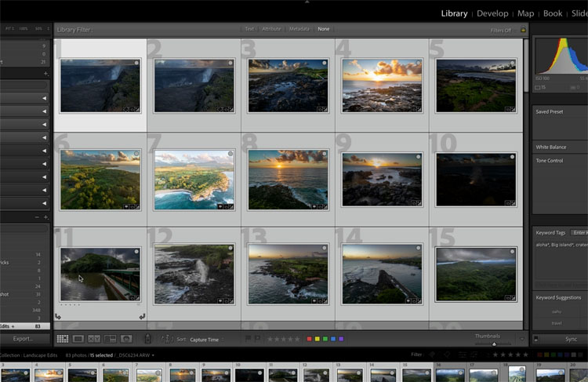
Task: Flag photo as rejected in the toolbar
Action: pos(257,339)
